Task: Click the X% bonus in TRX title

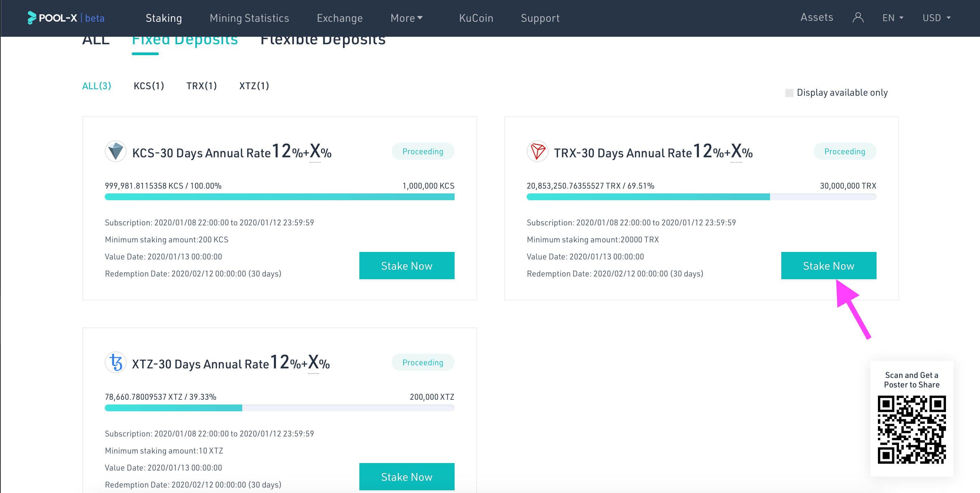Action: [742, 152]
